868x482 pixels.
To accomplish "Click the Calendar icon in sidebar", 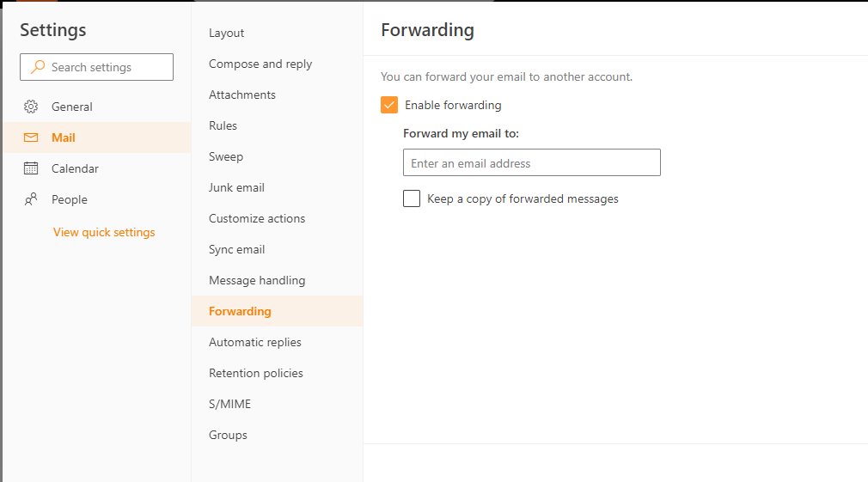I will coord(31,168).
